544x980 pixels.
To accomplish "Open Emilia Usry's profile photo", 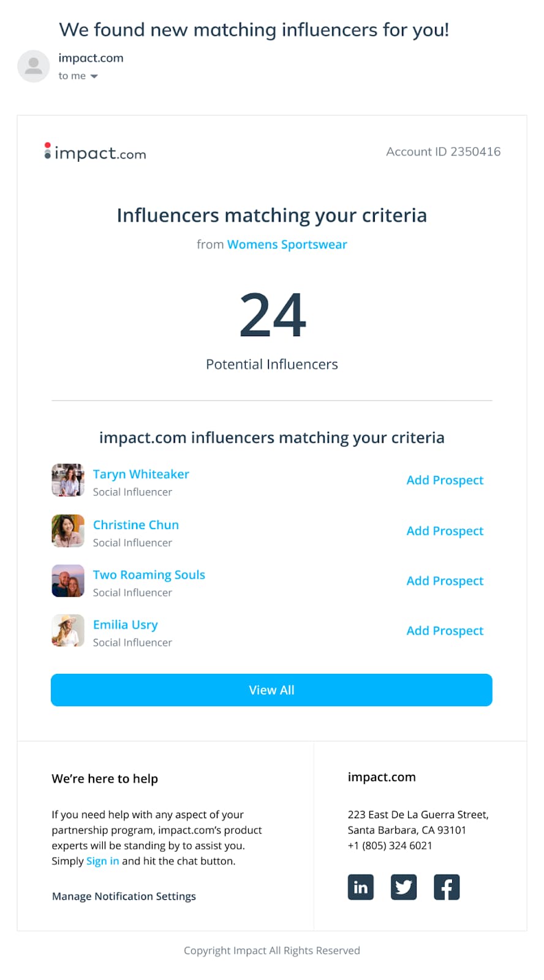I will tap(68, 631).
